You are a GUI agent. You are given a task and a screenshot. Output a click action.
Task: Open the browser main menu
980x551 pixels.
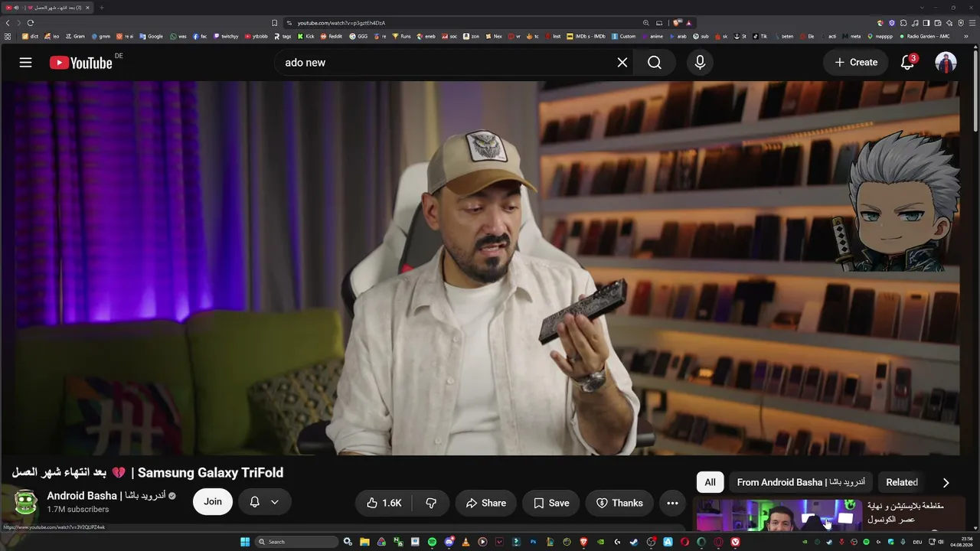point(972,23)
